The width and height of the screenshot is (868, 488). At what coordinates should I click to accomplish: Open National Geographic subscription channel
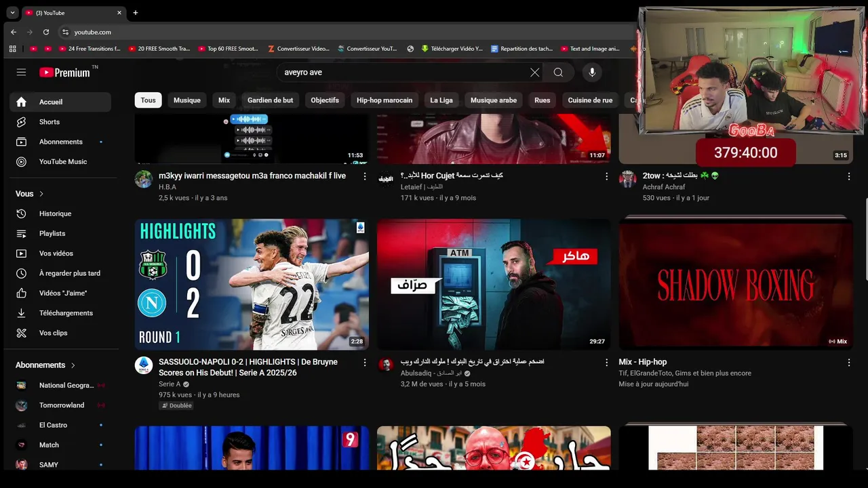coord(60,386)
